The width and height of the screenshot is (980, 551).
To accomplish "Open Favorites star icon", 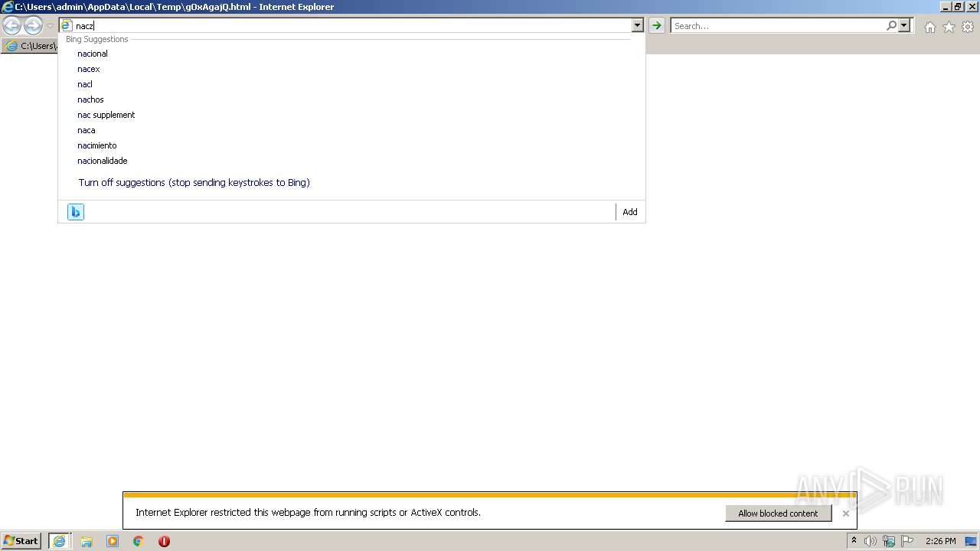I will 949,27.
